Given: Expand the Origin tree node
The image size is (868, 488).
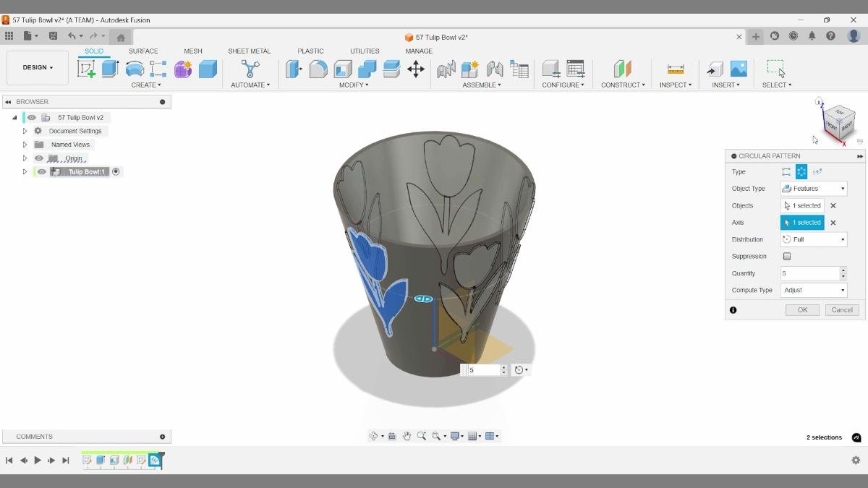Looking at the screenshot, I should point(25,158).
